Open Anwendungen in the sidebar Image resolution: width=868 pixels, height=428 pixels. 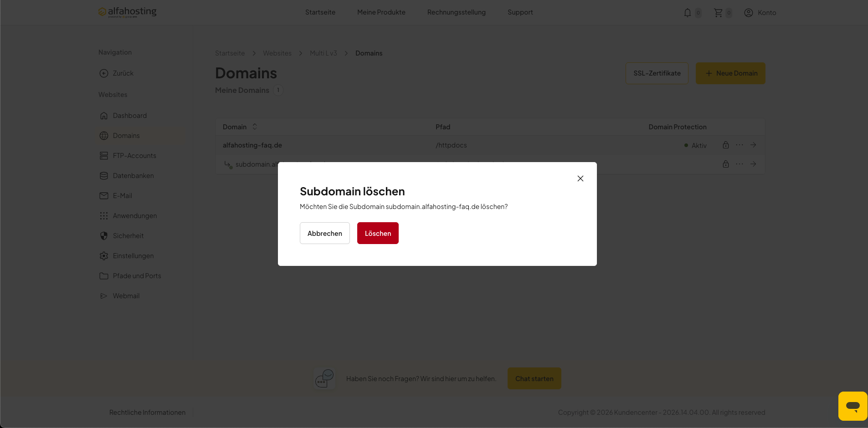[128, 216]
